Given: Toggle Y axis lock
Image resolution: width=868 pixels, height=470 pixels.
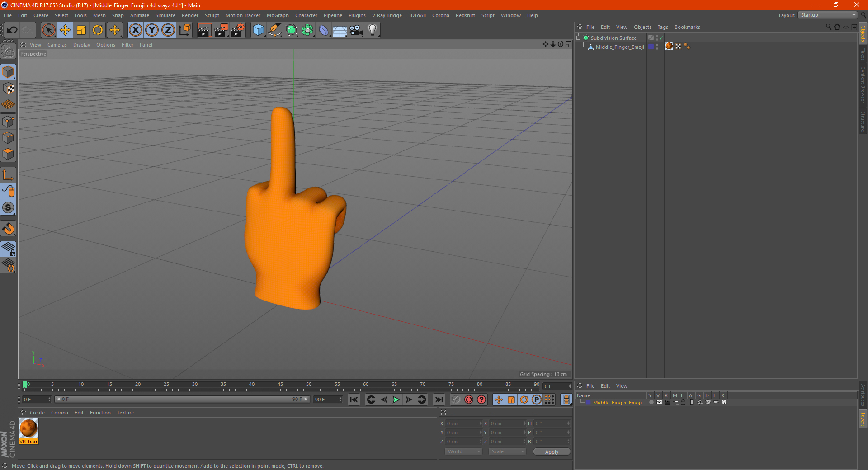Looking at the screenshot, I should point(152,30).
